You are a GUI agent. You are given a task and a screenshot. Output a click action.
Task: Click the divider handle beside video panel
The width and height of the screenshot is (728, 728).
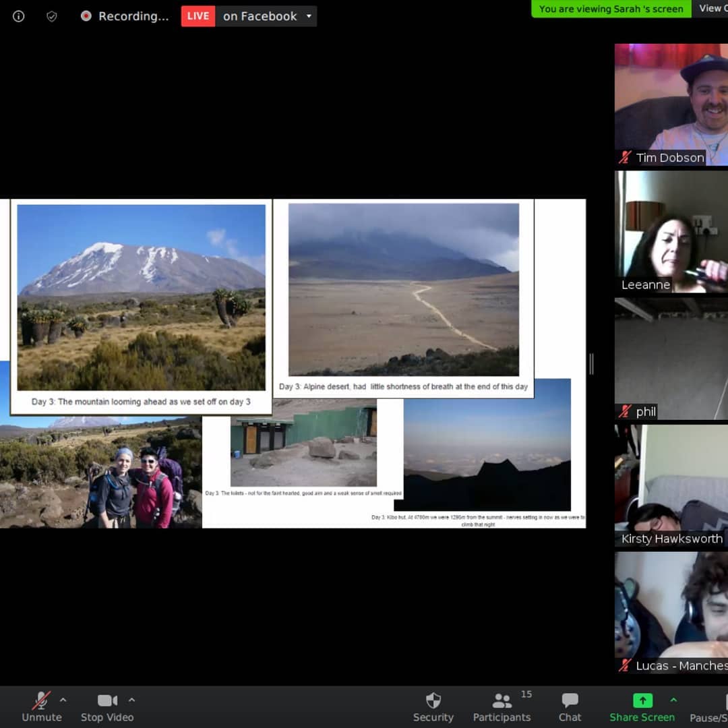click(x=591, y=364)
